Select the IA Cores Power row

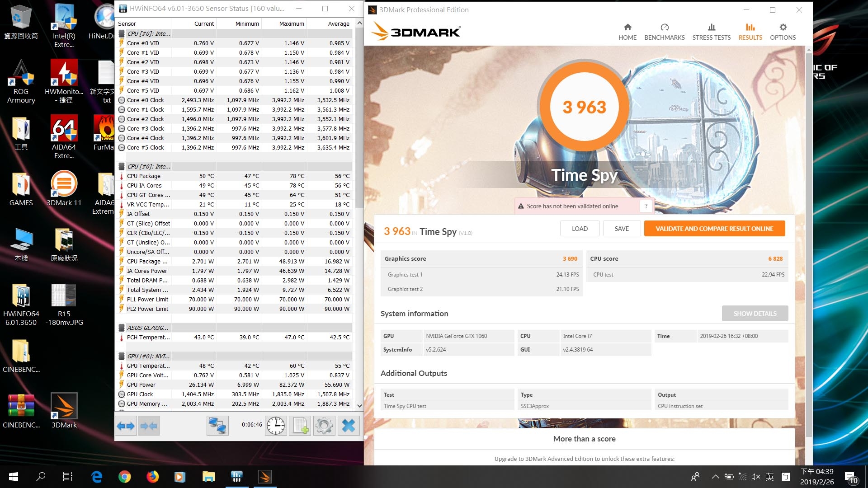234,271
